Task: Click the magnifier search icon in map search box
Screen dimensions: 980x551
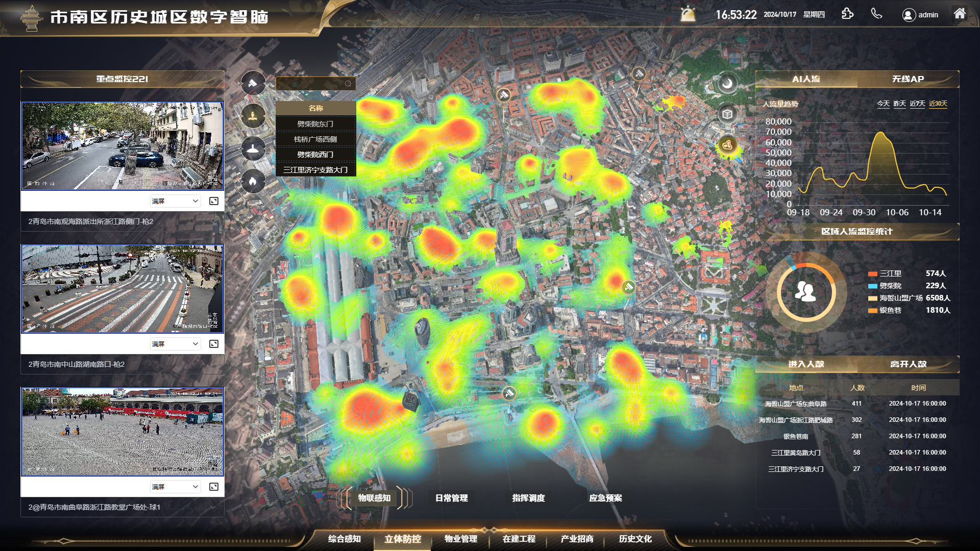Action: coord(348,84)
